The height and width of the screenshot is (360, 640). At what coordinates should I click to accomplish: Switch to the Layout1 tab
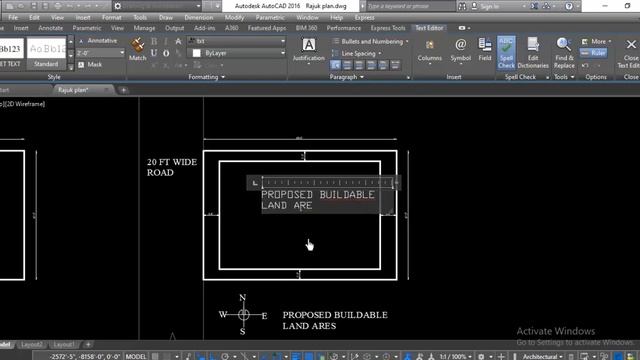(x=64, y=344)
